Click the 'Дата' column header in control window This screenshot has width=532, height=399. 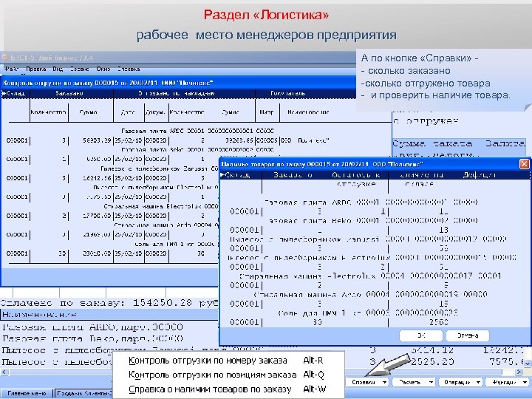[x=128, y=112]
